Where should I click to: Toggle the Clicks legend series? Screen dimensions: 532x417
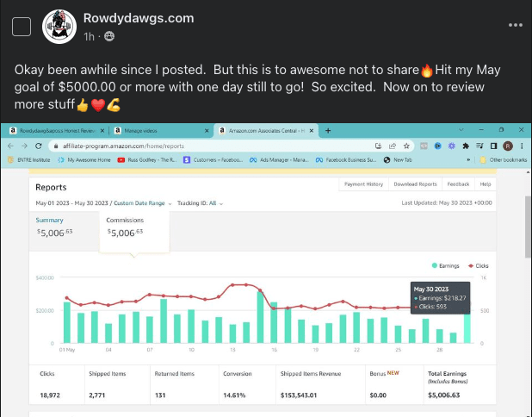tap(479, 265)
